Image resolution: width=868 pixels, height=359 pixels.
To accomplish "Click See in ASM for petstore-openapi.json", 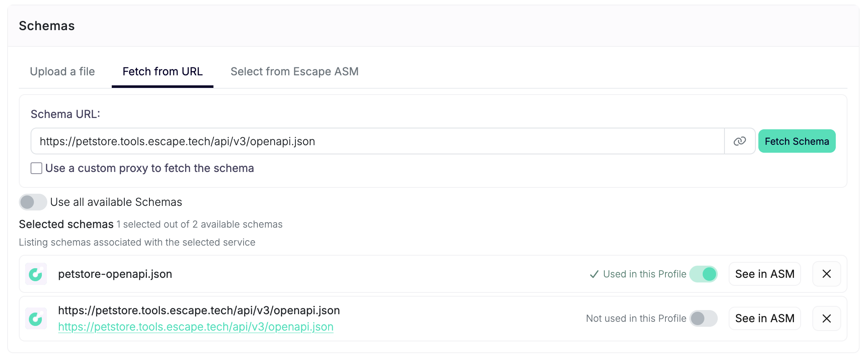I will coord(765,274).
